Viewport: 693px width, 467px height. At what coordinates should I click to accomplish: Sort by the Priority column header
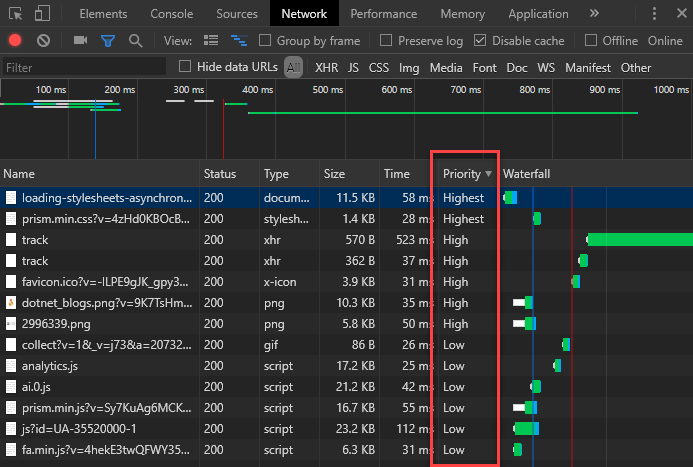[462, 174]
